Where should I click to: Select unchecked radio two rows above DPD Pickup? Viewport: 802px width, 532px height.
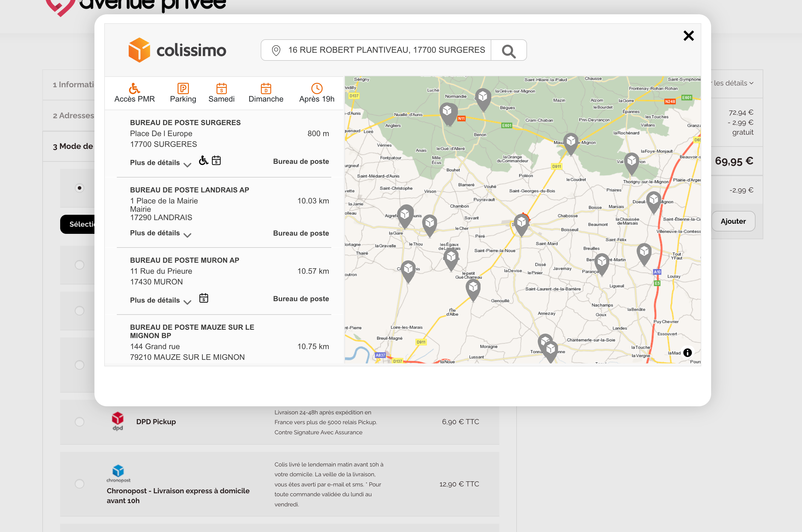79,310
